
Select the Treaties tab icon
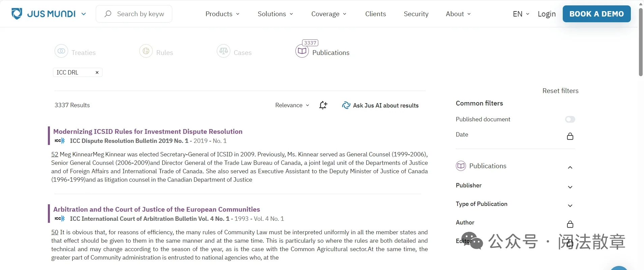click(61, 51)
